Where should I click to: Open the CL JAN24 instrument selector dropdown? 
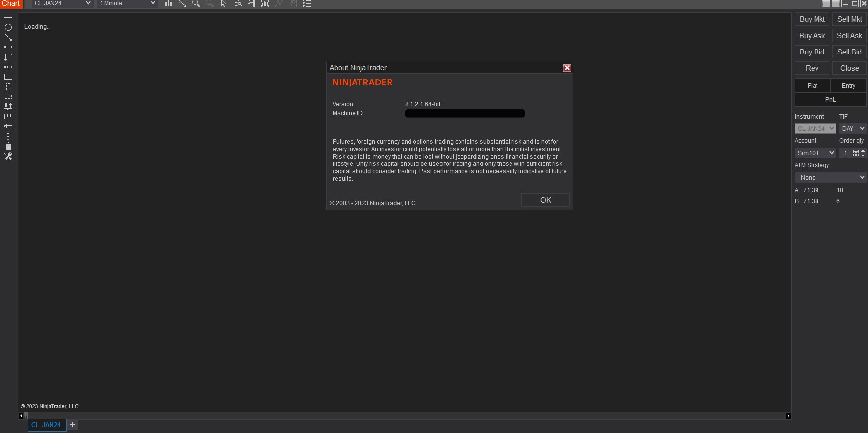tap(62, 3)
